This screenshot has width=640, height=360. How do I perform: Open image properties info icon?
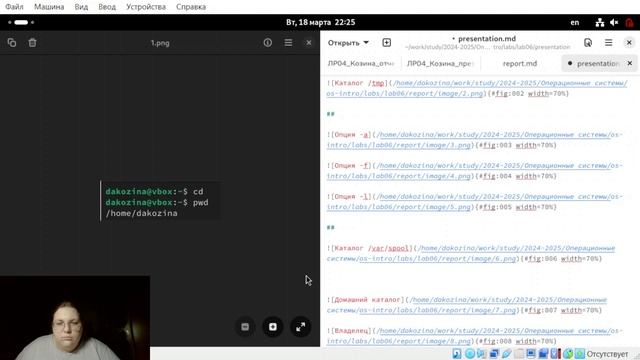click(268, 42)
